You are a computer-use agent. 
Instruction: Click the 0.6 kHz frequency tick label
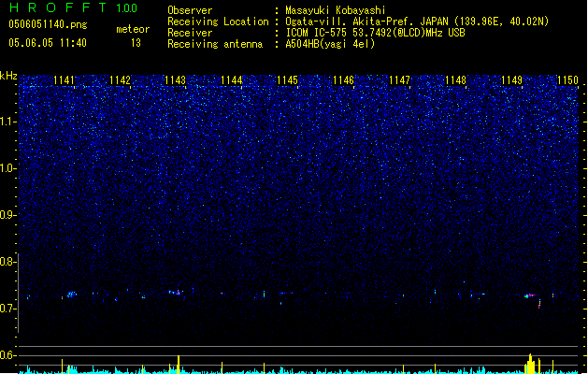click(8, 355)
